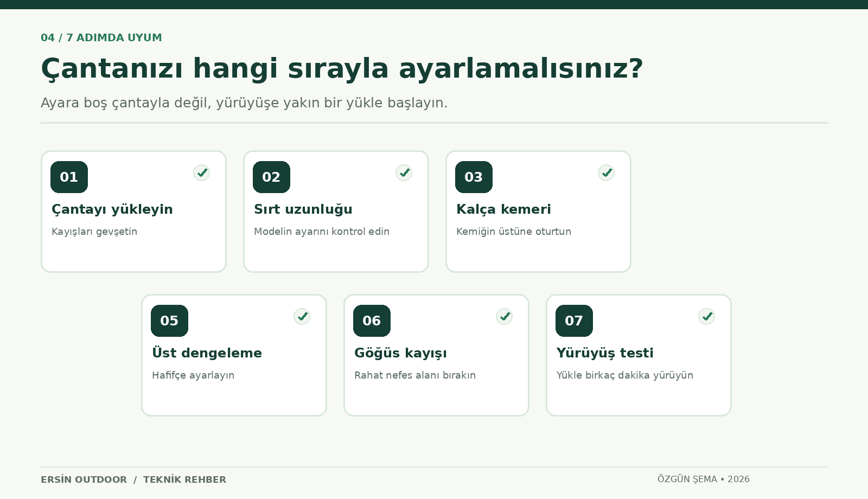Click the text Hafifçe ayarlayın
This screenshot has width=868, height=499.
pos(193,375)
